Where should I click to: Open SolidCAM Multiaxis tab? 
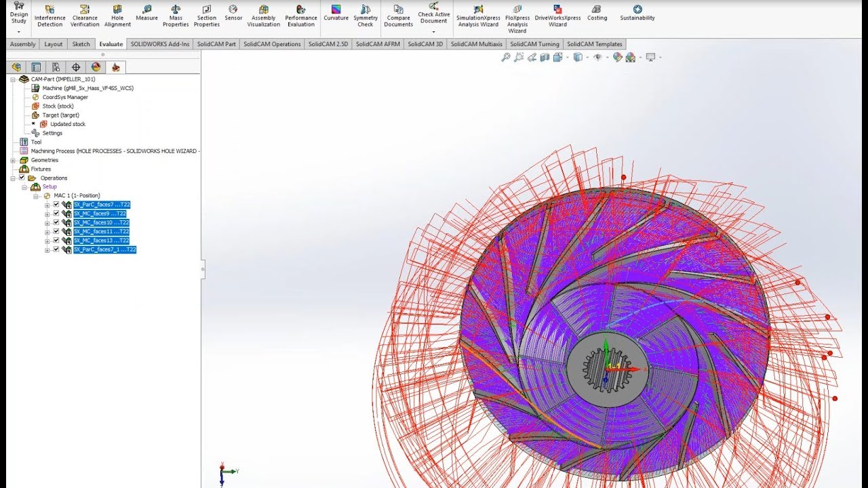(477, 44)
